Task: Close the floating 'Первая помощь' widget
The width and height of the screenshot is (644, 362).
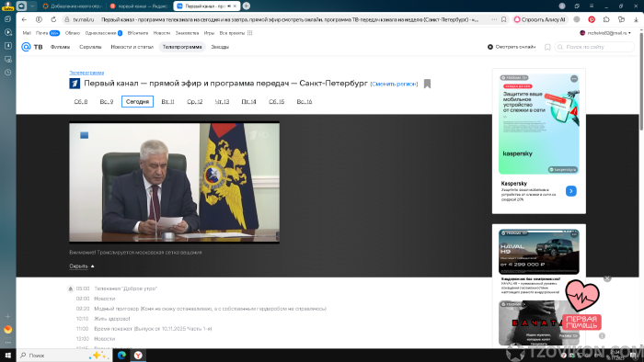Action: tap(607, 278)
